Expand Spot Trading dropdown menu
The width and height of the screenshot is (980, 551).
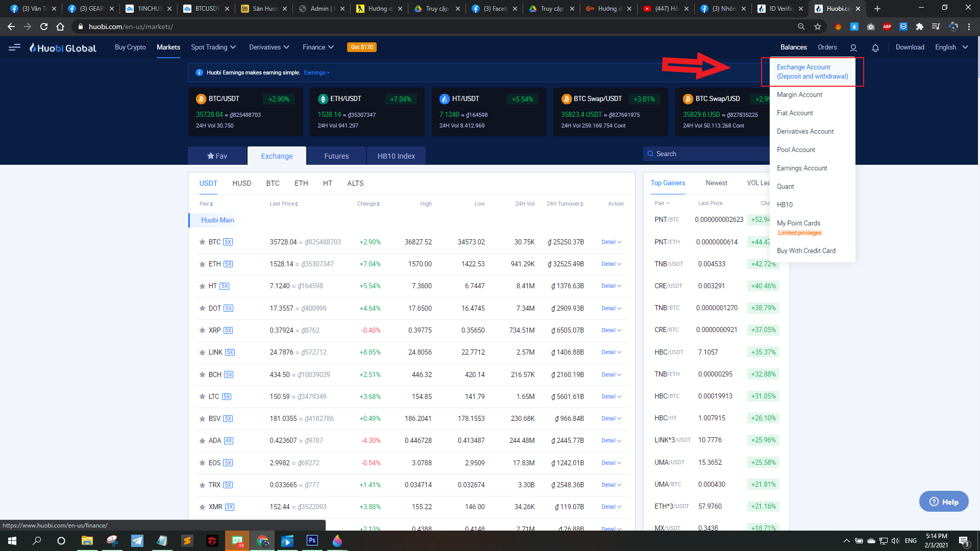213,47
